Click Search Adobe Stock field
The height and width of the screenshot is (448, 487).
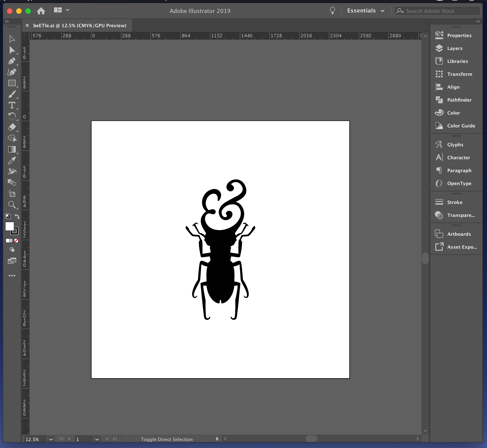coord(437,11)
